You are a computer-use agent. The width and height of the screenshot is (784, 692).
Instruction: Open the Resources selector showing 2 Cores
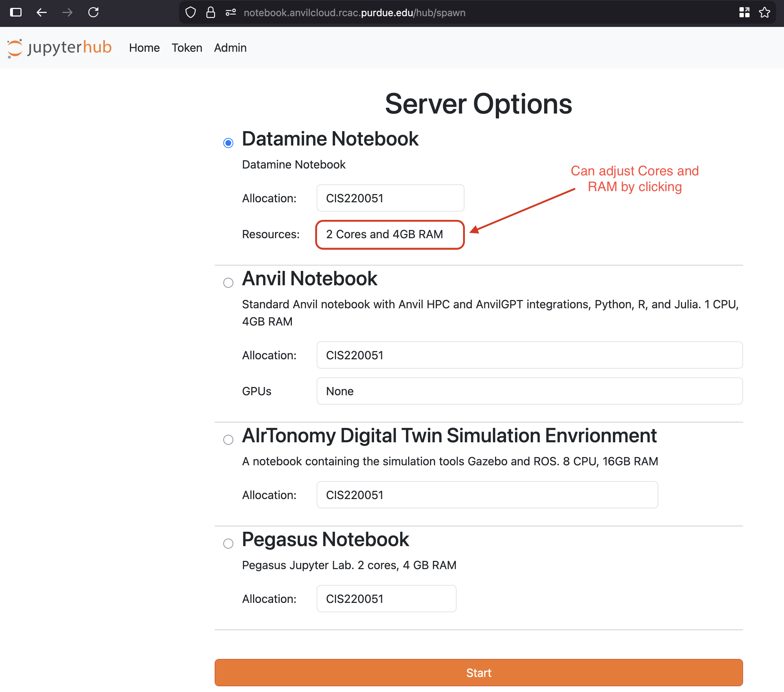390,235
